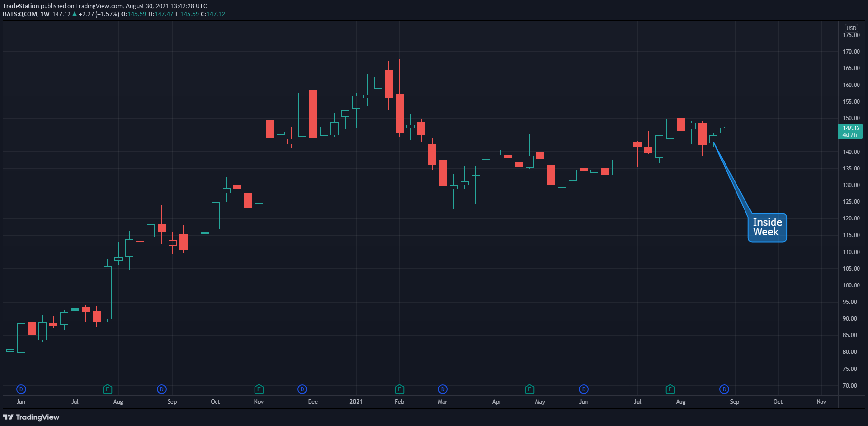Screen dimensions: 868x426
Task: Open the earnings marker between Jul and Aug 2020
Action: click(x=107, y=389)
